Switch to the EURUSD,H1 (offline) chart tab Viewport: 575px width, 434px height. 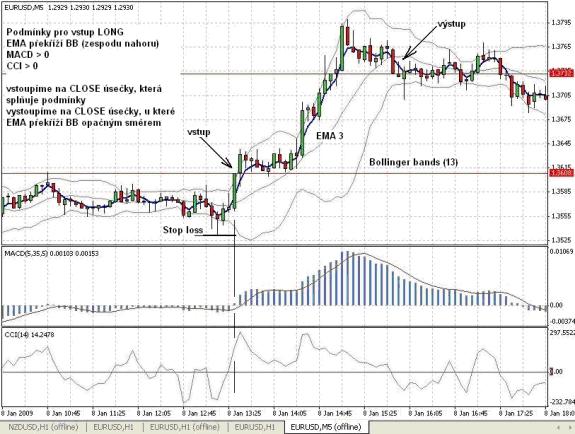click(184, 427)
